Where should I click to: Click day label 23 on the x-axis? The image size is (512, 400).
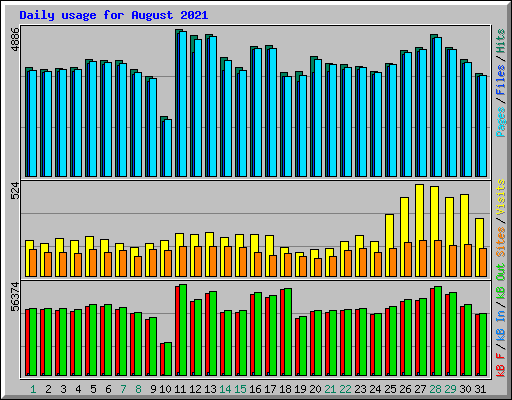[360, 389]
